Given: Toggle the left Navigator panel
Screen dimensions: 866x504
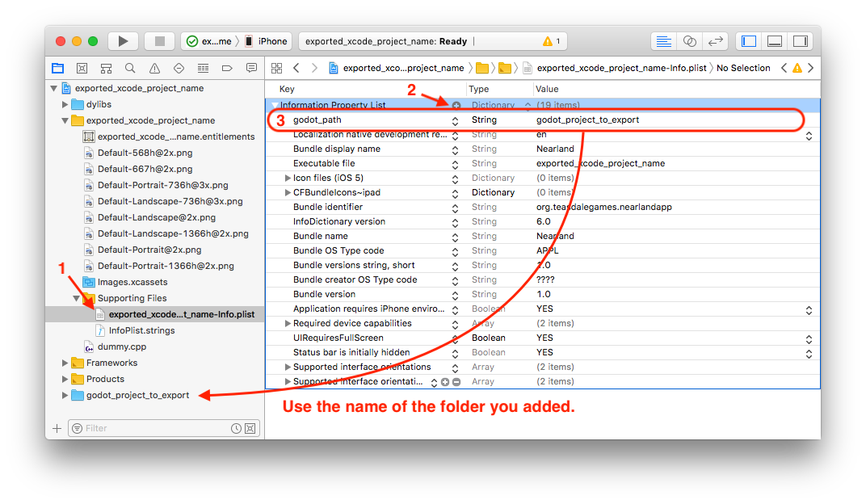Looking at the screenshot, I should click(x=749, y=41).
